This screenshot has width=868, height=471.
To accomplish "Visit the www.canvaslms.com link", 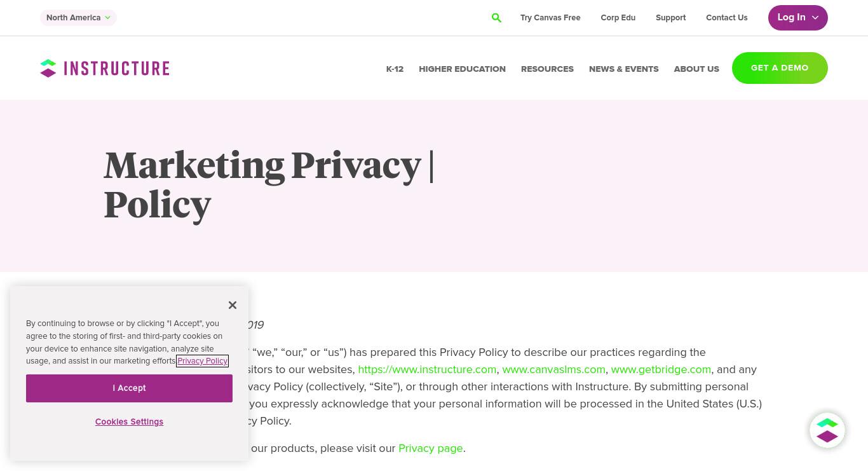I will pos(553,369).
